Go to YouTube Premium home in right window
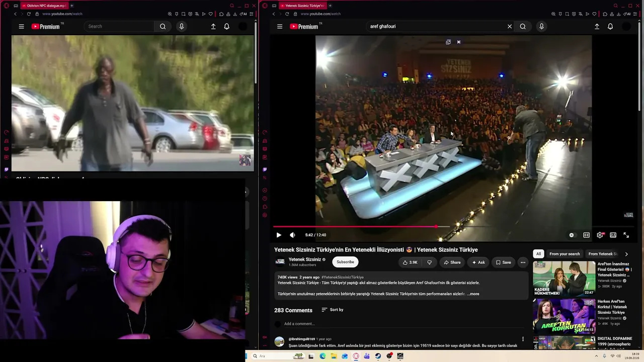This screenshot has width=644, height=362. (304, 27)
